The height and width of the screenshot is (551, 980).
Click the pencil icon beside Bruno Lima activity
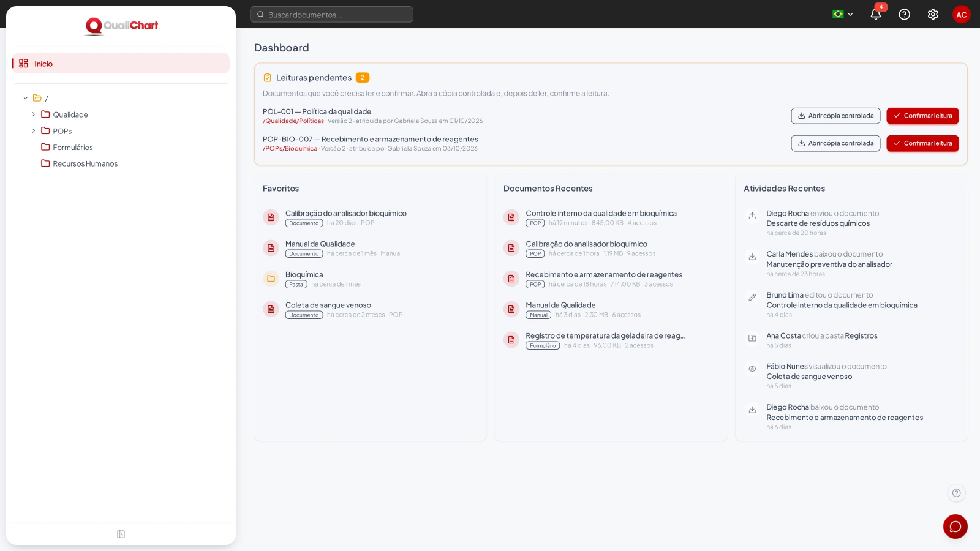click(752, 297)
